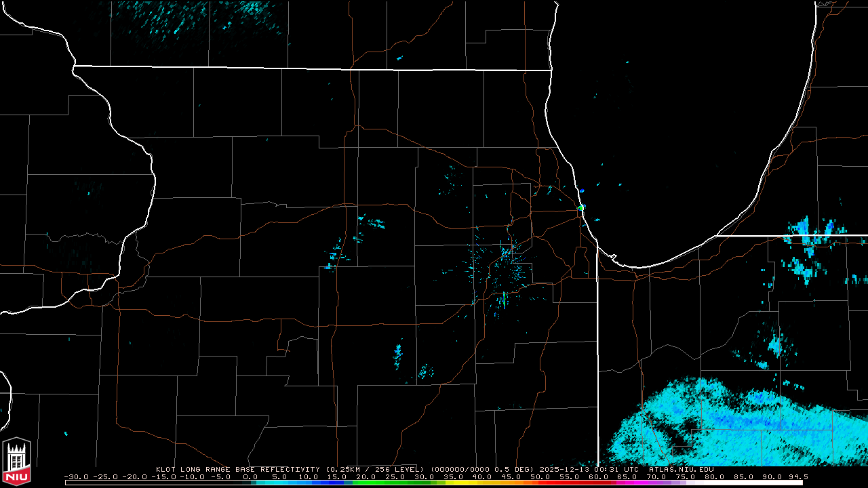The height and width of the screenshot is (488, 868).
Task: Select the 'KLOT LONG RANGE BASE REFLECTIVITY' title text
Action: coord(239,469)
